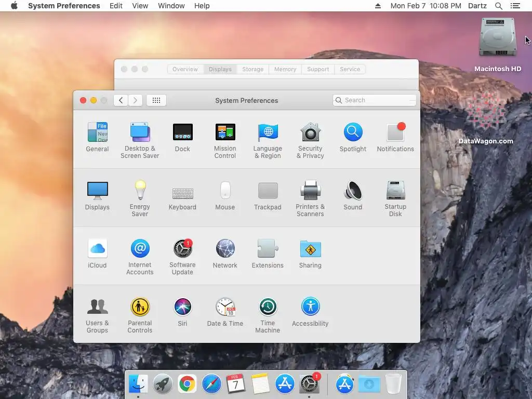Switch to Overview tab in background window

click(x=185, y=69)
